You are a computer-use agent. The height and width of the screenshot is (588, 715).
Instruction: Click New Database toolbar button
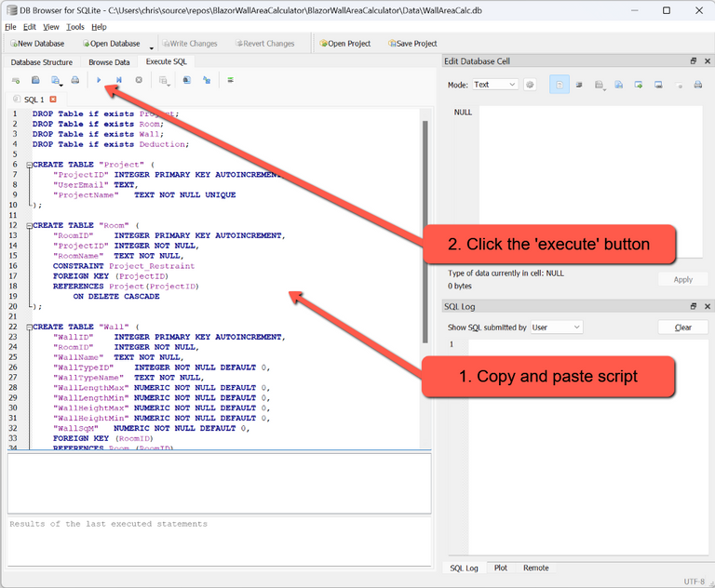pos(37,44)
